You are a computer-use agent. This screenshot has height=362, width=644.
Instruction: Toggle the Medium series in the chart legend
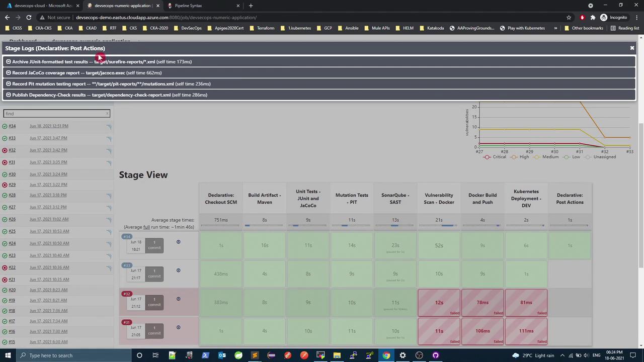click(546, 157)
